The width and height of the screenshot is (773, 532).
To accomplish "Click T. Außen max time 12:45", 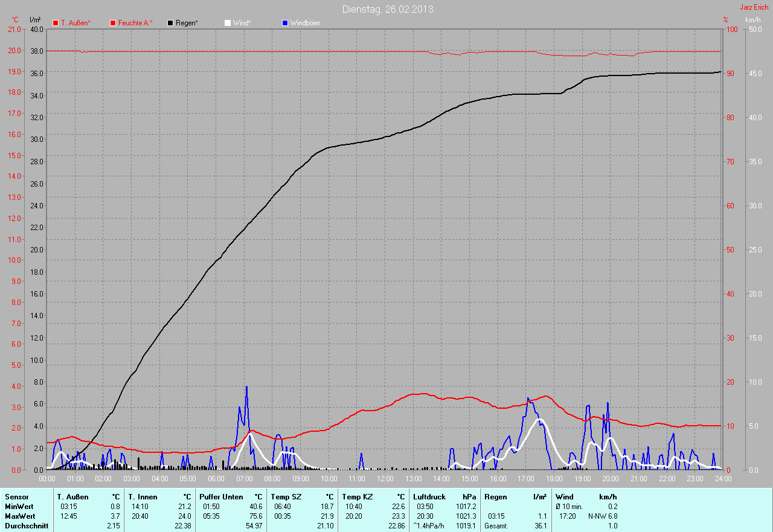I will [x=68, y=516].
